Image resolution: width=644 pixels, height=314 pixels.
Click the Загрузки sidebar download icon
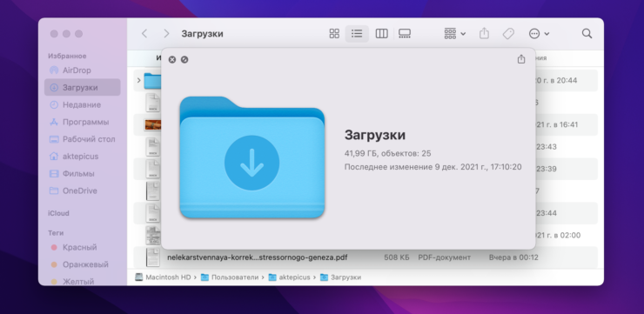coord(54,88)
